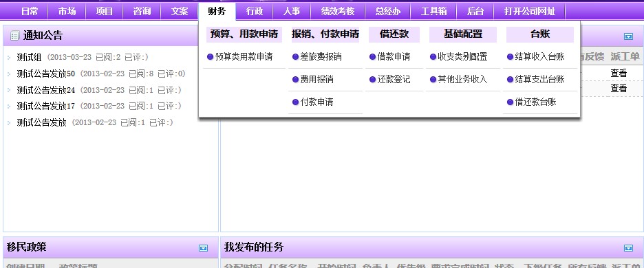
Task: Click the top-right panel collapse icon
Action: pyautogui.click(x=628, y=36)
